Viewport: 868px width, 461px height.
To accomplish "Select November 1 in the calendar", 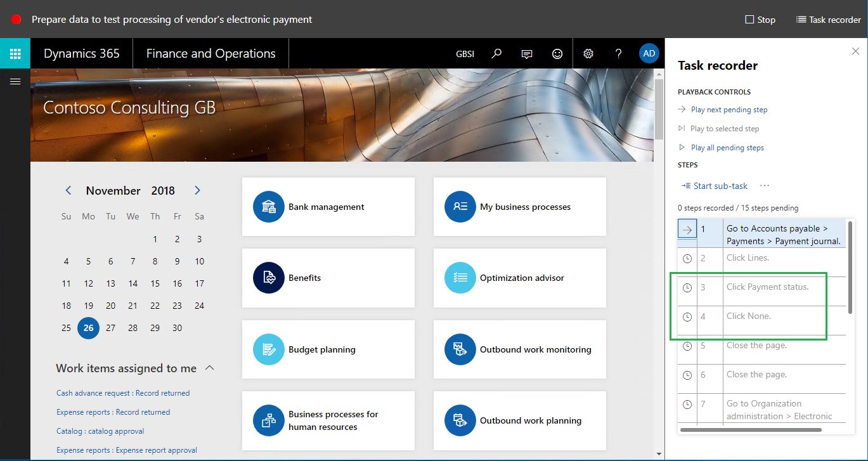I will pyautogui.click(x=155, y=239).
